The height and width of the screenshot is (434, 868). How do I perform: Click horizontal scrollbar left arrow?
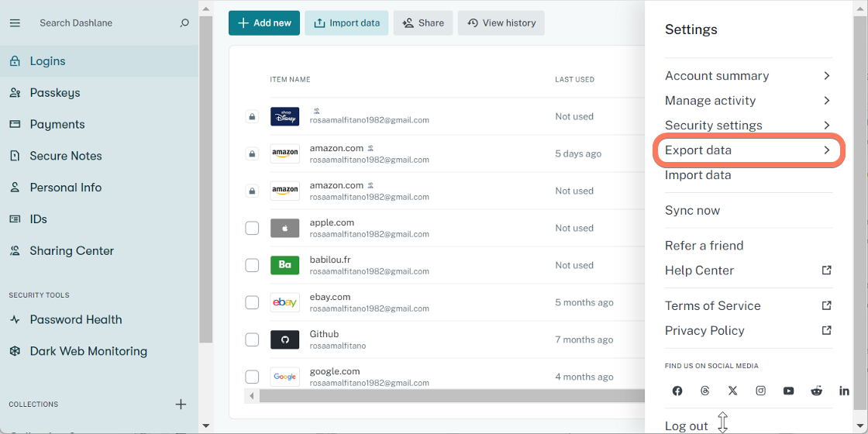tap(252, 396)
